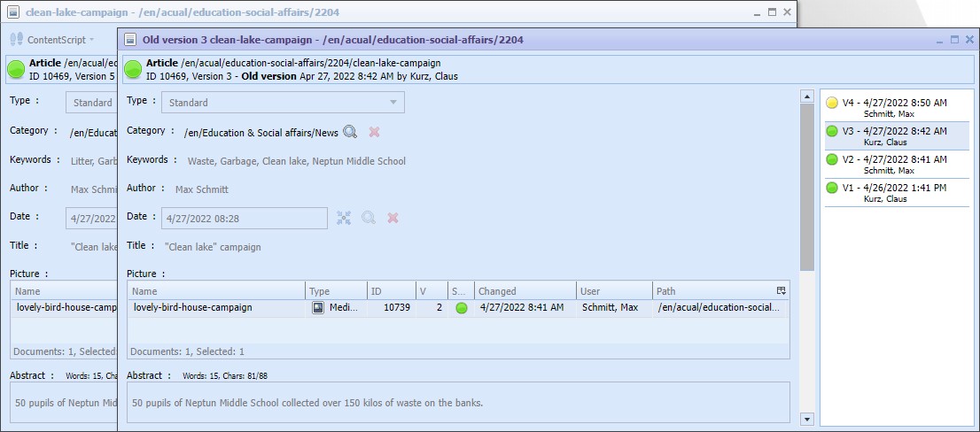Maximize the Old version 3 window
This screenshot has width=980, height=432.
[954, 39]
